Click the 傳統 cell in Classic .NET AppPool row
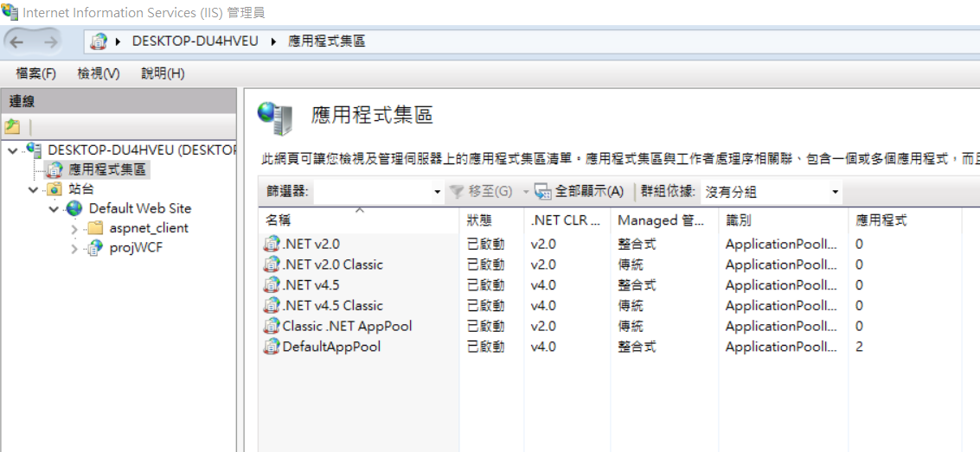Viewport: 980px width, 452px height. click(630, 327)
